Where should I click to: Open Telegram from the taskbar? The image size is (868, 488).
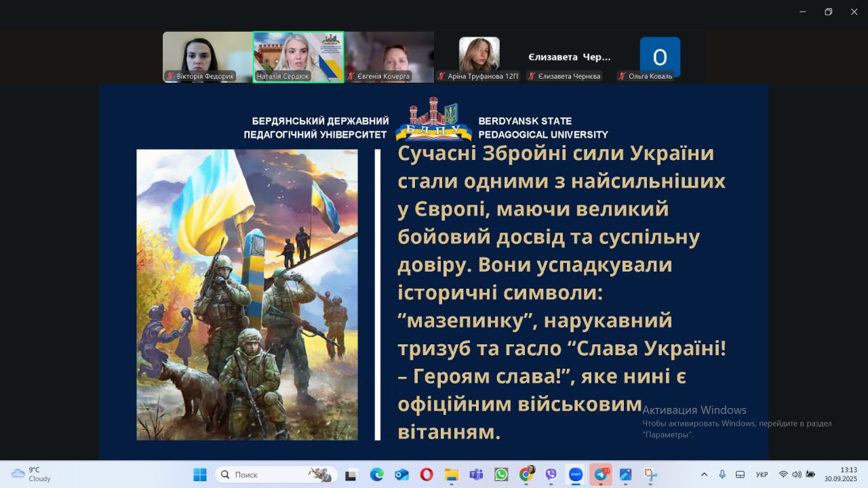pos(601,474)
